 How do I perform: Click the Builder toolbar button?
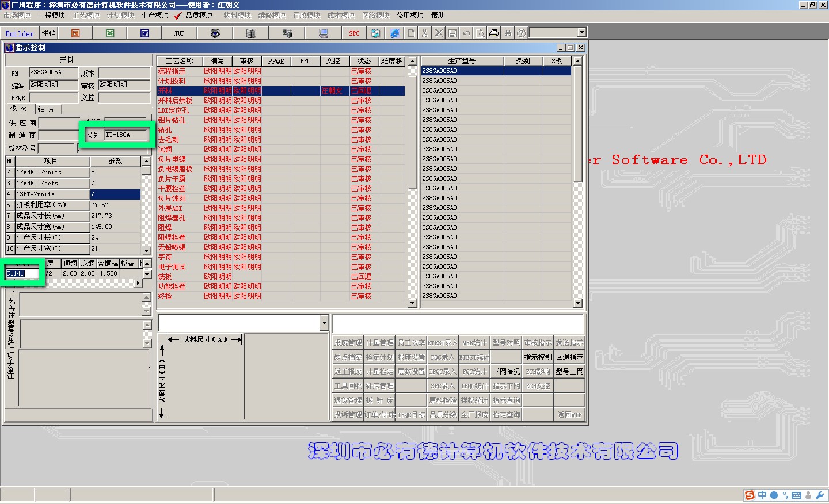(20, 33)
